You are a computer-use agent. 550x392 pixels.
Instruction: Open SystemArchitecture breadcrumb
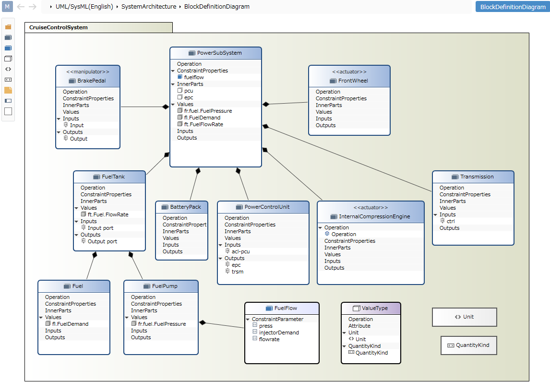pos(149,7)
